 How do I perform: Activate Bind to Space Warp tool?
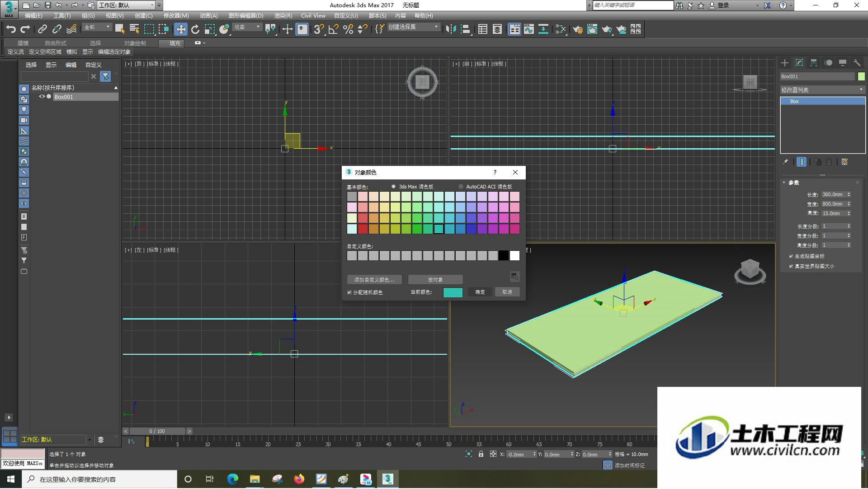(x=71, y=29)
